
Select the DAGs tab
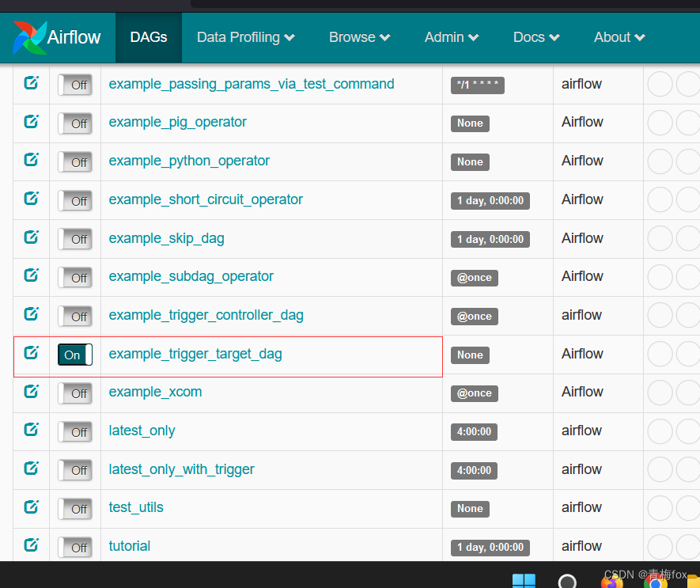coord(148,36)
